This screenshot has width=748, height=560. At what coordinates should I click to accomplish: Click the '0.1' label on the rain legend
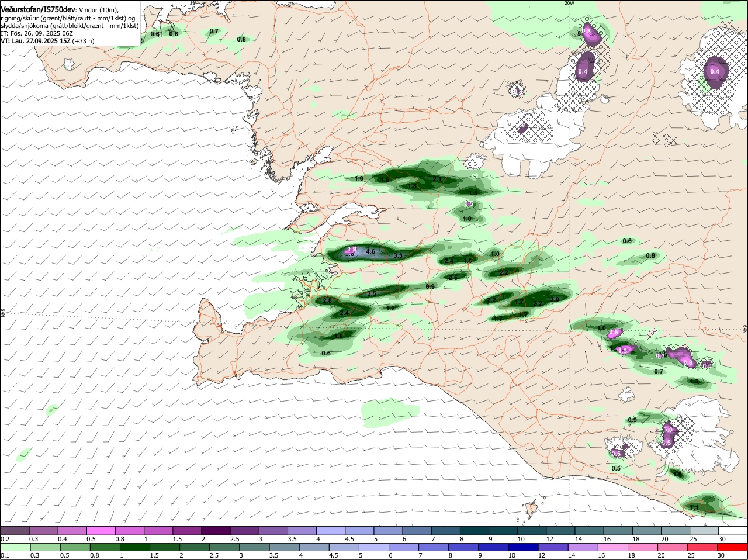[5, 555]
